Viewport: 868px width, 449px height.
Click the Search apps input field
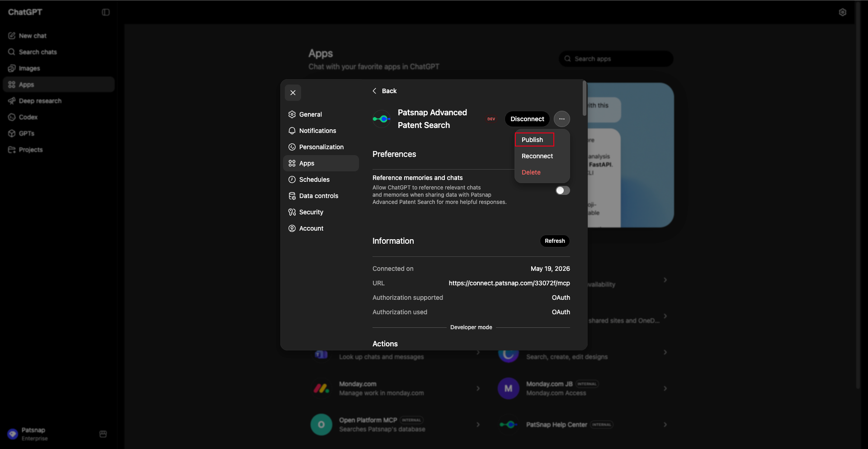[616, 59]
